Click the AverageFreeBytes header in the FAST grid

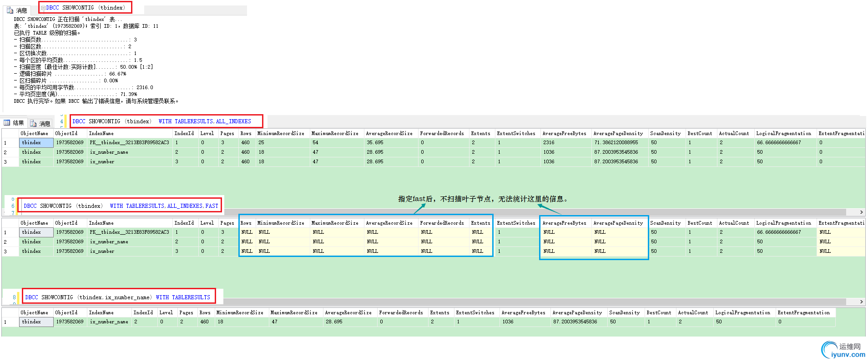point(566,223)
